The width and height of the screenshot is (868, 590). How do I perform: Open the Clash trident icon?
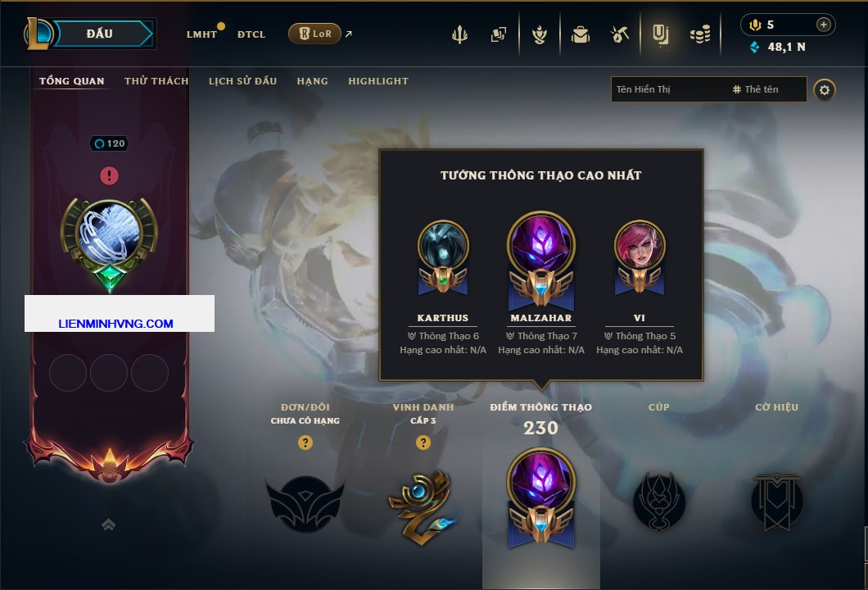pyautogui.click(x=459, y=34)
